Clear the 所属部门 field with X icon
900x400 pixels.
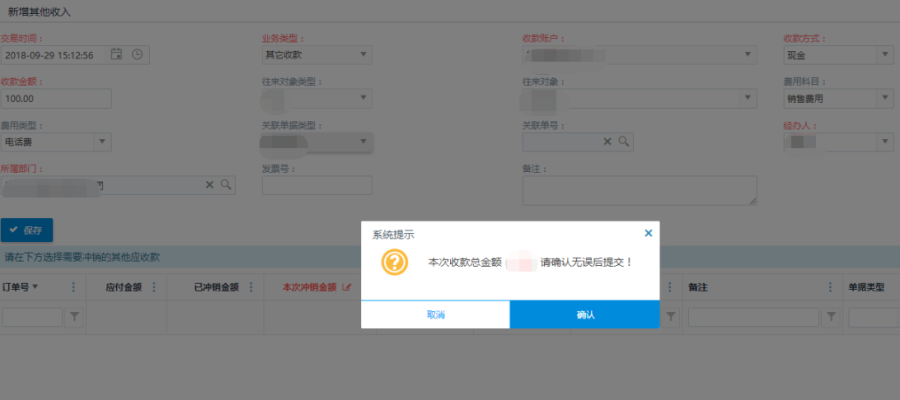tap(210, 185)
